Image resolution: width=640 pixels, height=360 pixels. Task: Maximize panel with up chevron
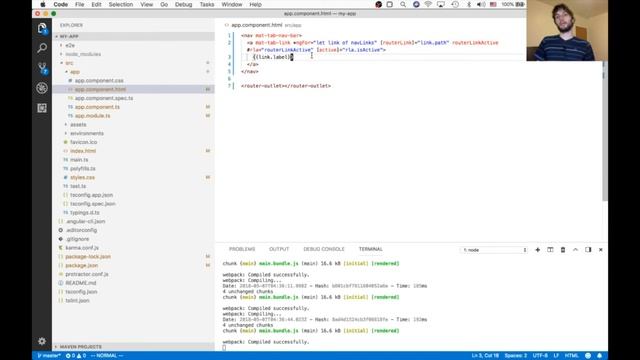pos(576,250)
